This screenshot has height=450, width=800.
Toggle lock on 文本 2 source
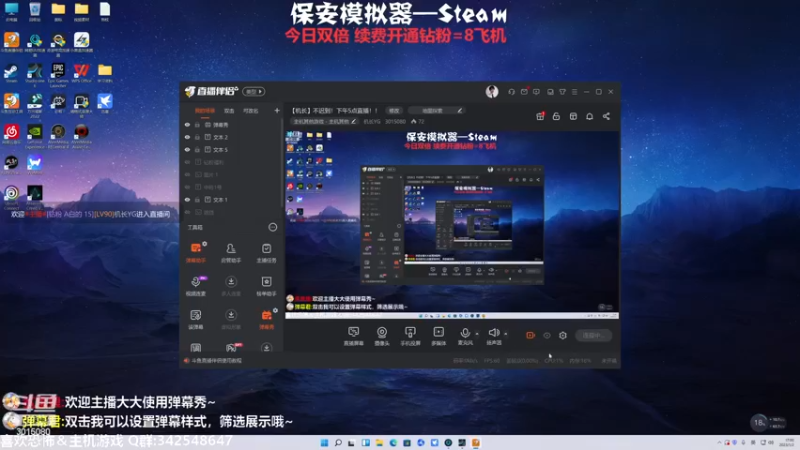point(197,137)
